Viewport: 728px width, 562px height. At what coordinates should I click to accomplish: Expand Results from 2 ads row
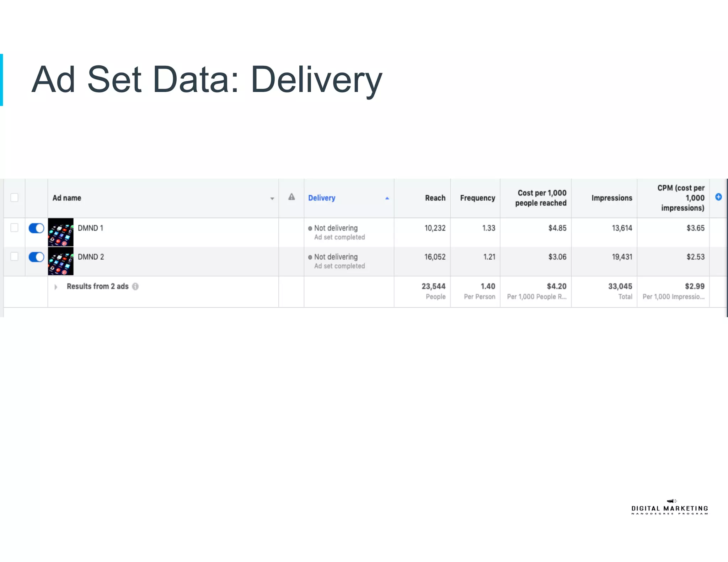pos(56,287)
